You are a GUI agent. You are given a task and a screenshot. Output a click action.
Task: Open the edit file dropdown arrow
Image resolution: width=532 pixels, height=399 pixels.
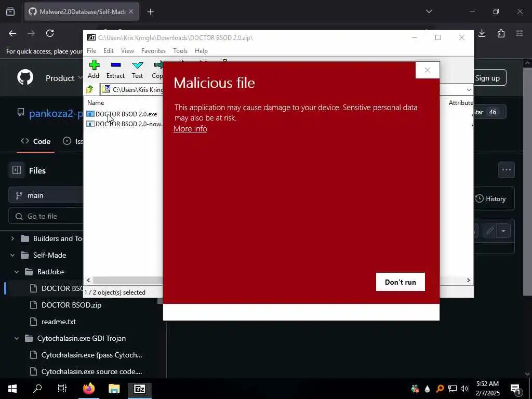pos(504,231)
